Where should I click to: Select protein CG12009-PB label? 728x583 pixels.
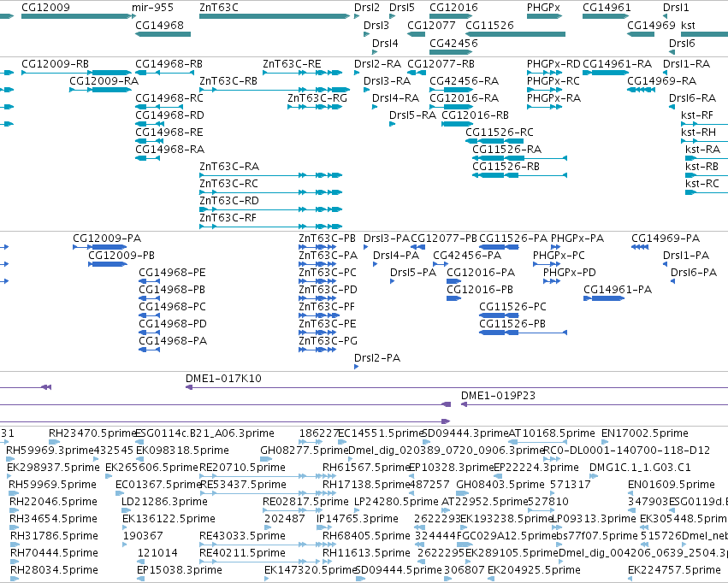point(121,255)
